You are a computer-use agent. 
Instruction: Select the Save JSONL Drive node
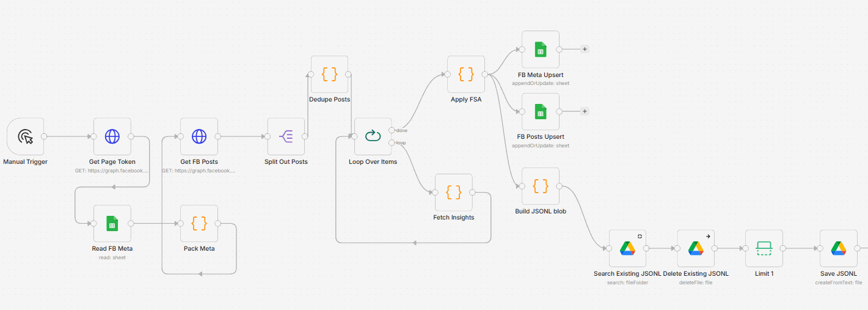(838, 248)
